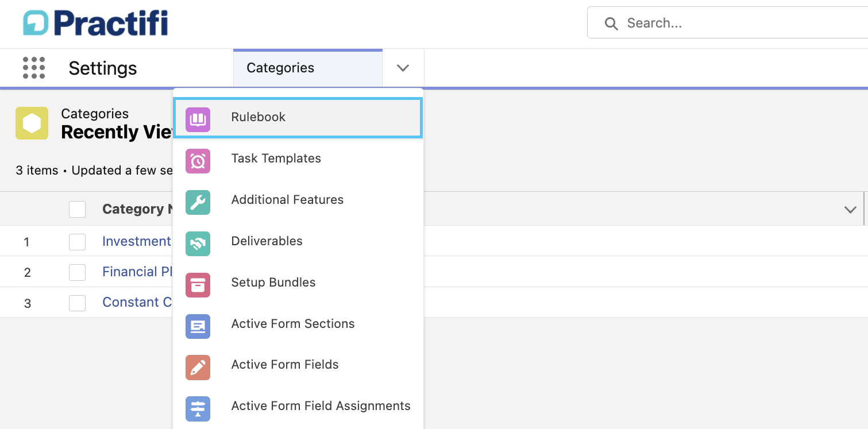Click the Active Form Sections icon
The image size is (868, 429).
[198, 327]
